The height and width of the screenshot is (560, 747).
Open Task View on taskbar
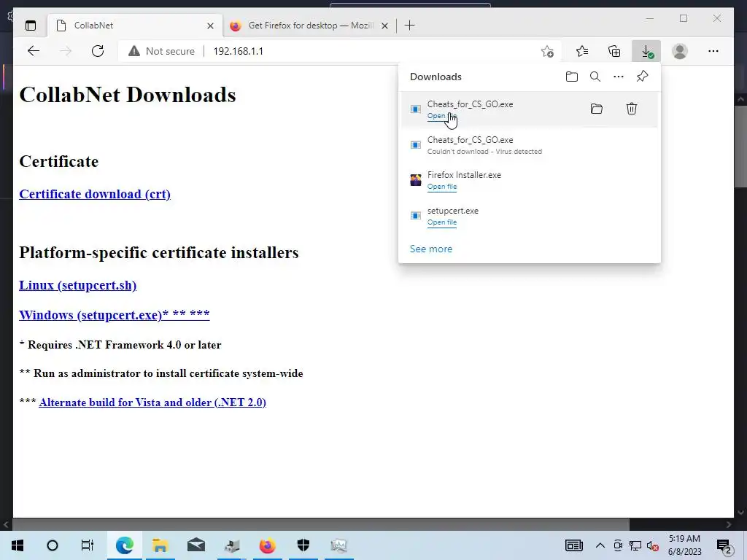(88, 545)
